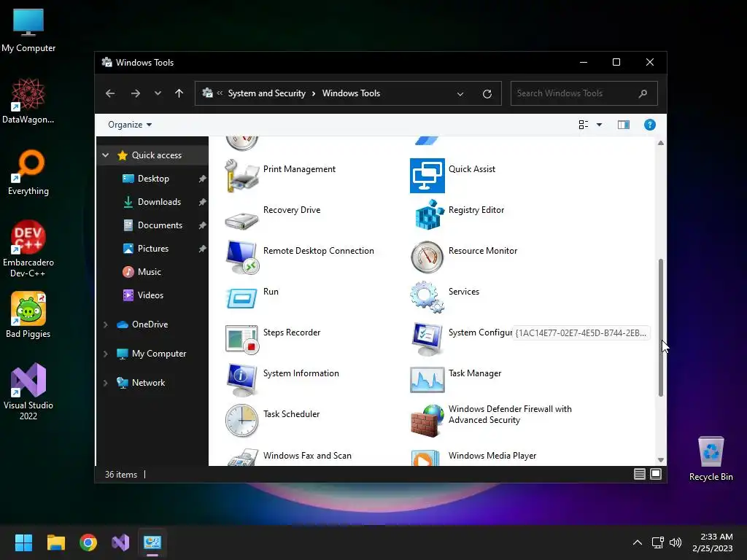
Task: Open the address bar history dropdown
Action: 460,94
